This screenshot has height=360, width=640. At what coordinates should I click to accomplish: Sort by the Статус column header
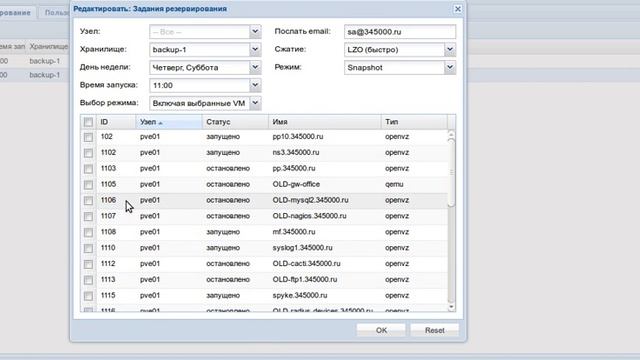click(x=235, y=122)
